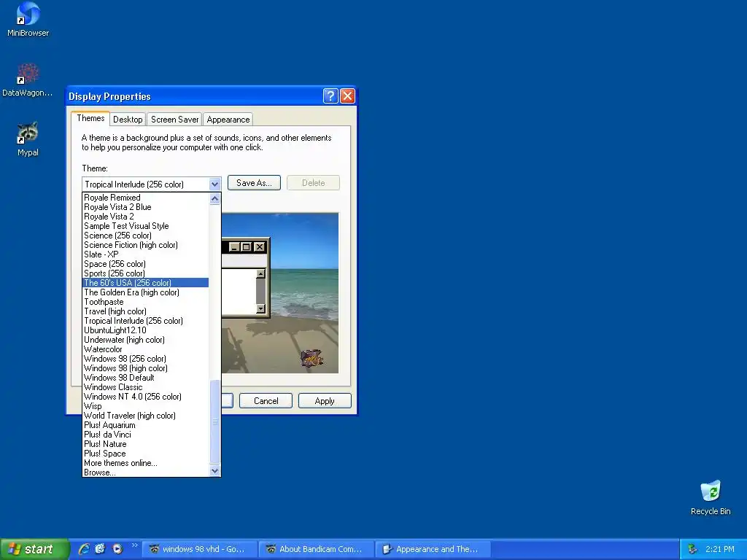Click the taskbar clock showing 2:21 PM
The image size is (747, 560).
point(719,549)
